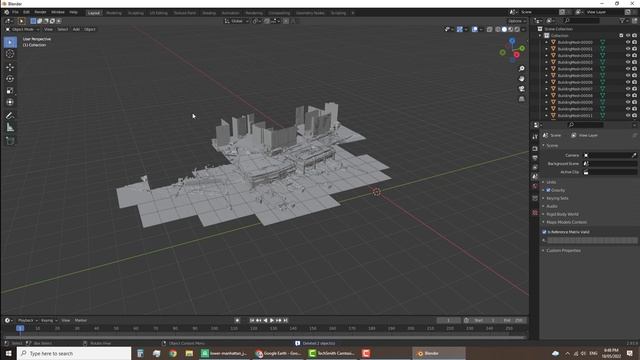
Task: Click the Camera field in Scene properties
Action: coord(610,155)
